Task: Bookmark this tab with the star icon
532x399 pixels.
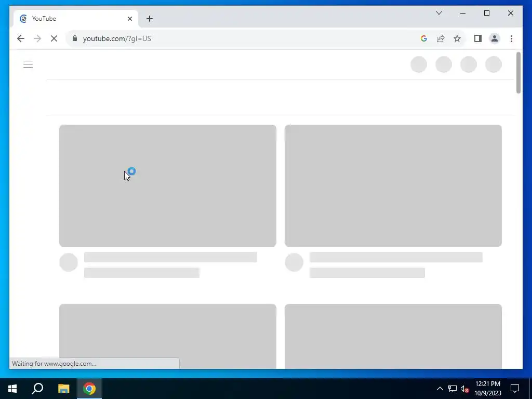Action: tap(457, 38)
